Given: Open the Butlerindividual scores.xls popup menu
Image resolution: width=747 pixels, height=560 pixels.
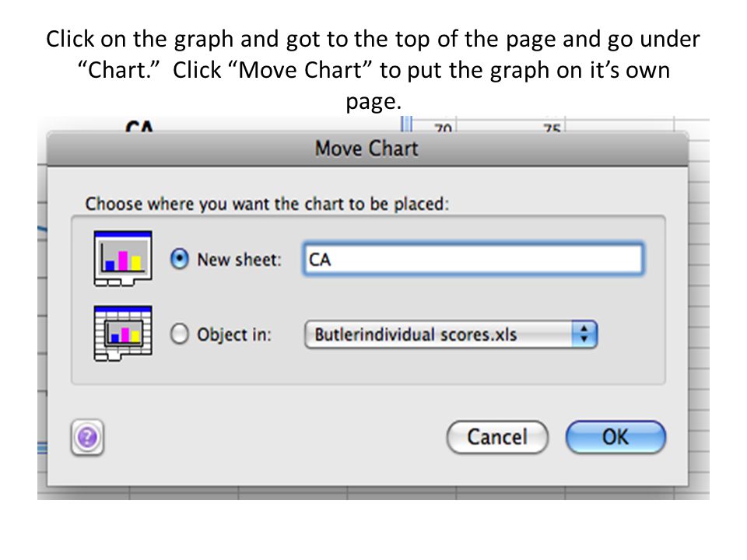Looking at the screenshot, I should pyautogui.click(x=451, y=334).
